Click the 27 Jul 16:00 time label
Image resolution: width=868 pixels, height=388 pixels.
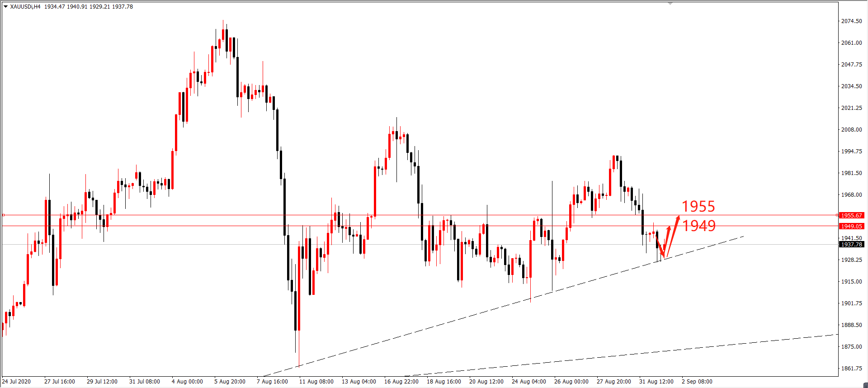pos(60,382)
